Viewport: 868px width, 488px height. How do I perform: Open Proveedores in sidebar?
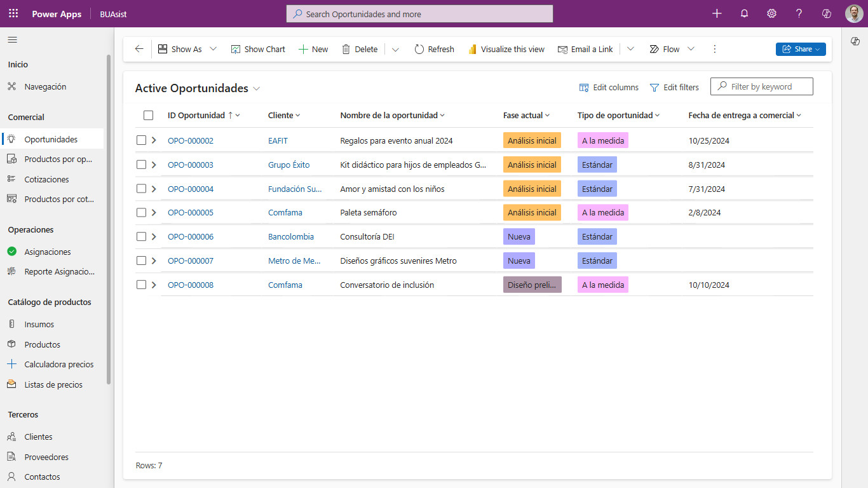coord(52,457)
